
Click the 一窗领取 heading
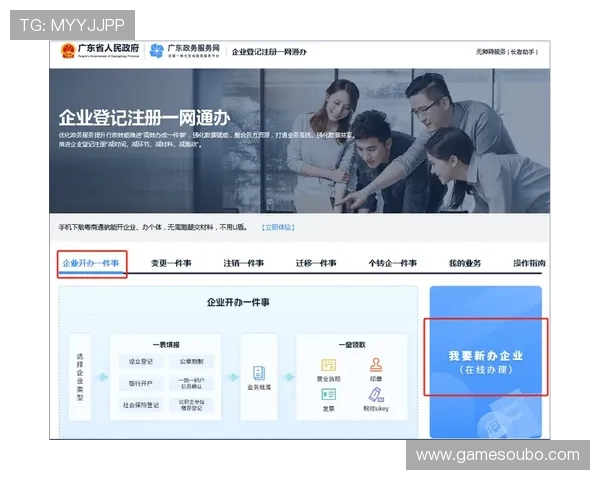tap(352, 345)
